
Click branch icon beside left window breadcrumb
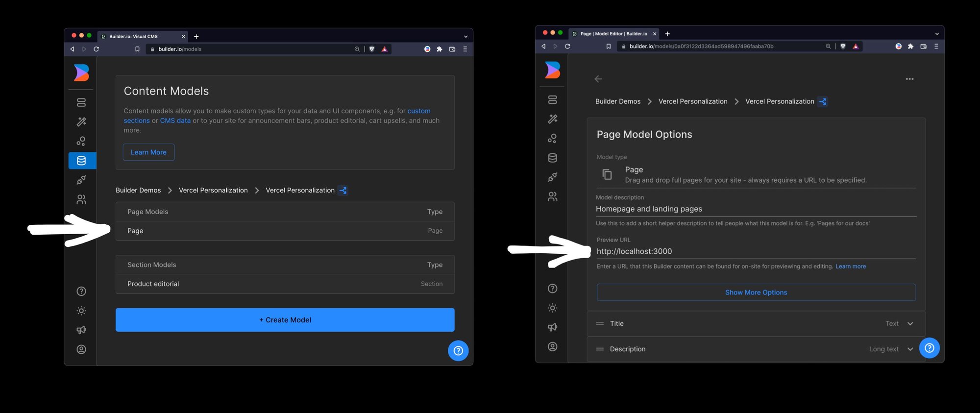point(343,190)
